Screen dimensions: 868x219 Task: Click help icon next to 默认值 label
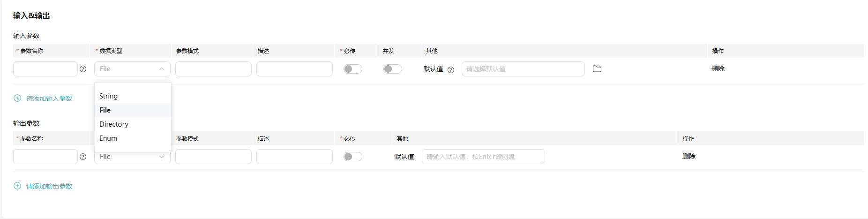(451, 69)
